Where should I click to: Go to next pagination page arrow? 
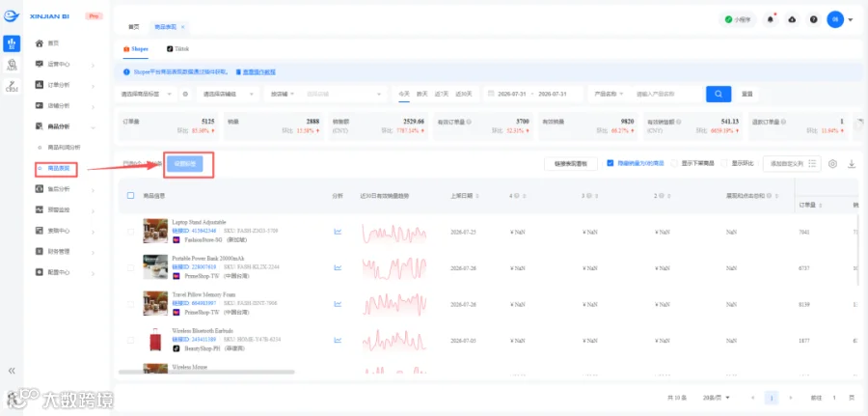pyautogui.click(x=791, y=398)
